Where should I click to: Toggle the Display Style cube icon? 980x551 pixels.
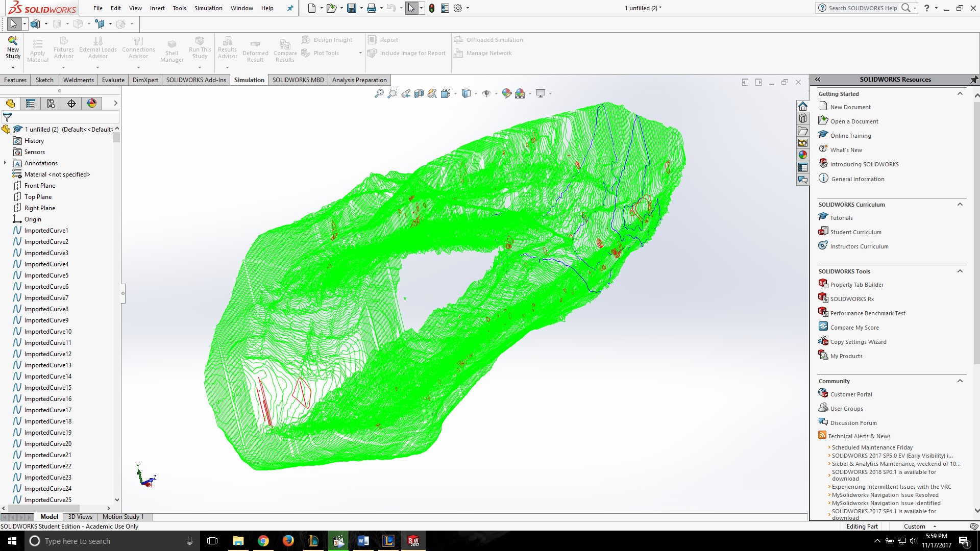coord(466,93)
